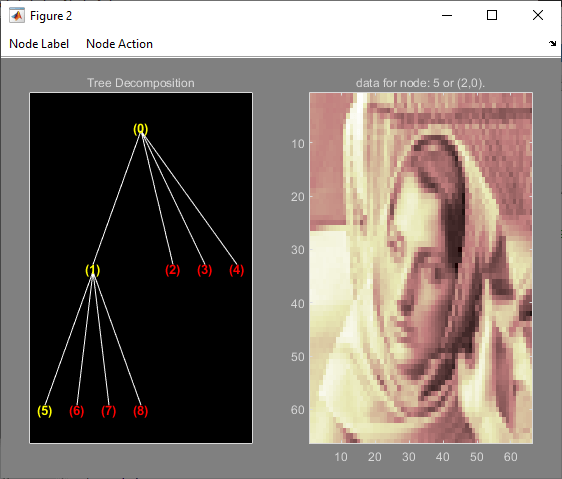Click red node (7)
This screenshot has height=479, width=562.
tap(108, 411)
